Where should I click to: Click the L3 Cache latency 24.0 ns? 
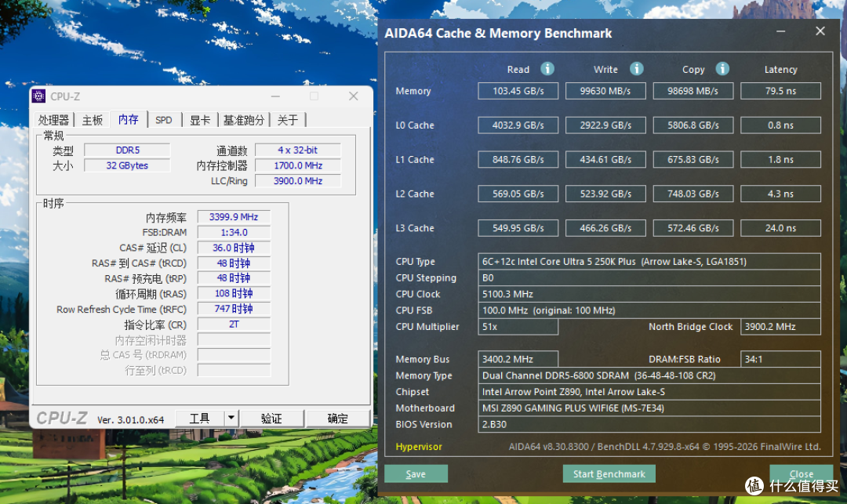click(x=780, y=228)
